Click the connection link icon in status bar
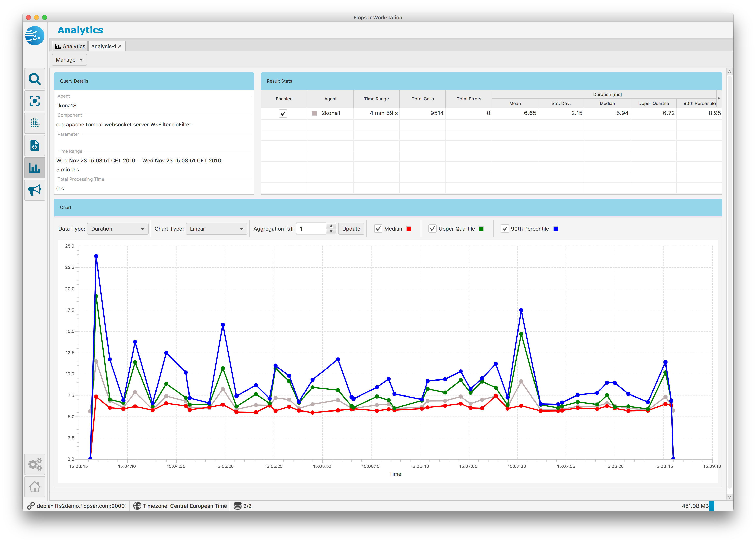 [x=31, y=506]
